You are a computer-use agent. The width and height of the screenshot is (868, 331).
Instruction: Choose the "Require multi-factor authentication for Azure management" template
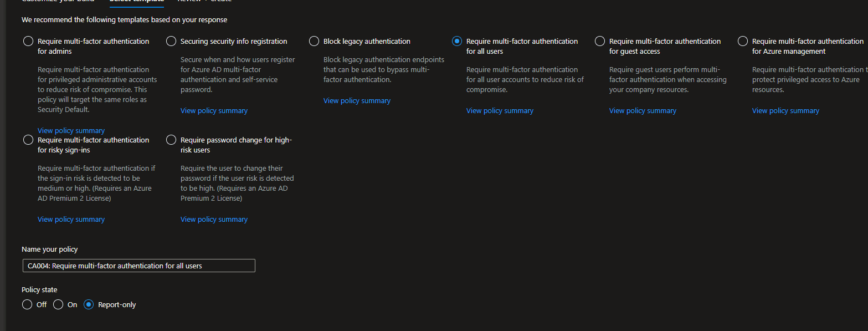coord(742,41)
